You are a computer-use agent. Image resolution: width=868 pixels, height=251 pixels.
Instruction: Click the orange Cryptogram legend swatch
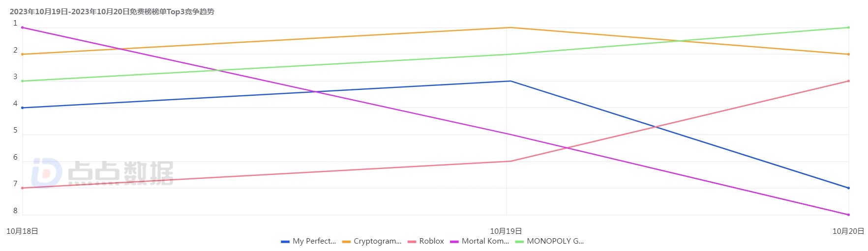[x=346, y=242]
